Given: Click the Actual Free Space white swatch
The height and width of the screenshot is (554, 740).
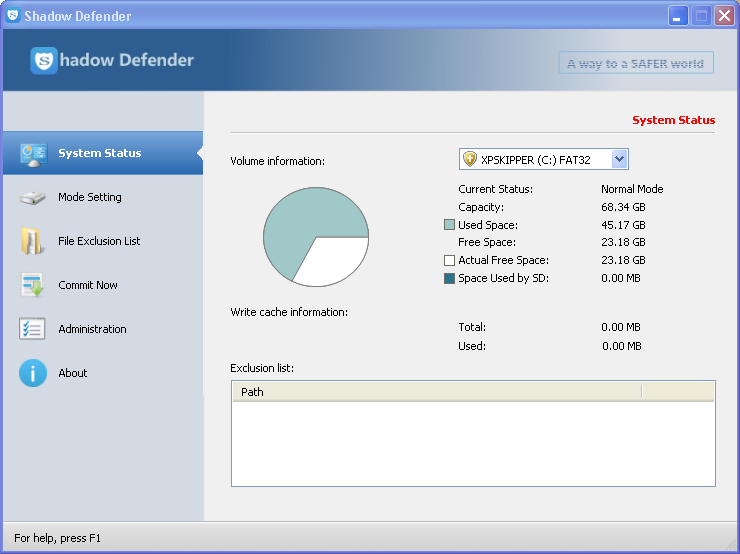Looking at the screenshot, I should [x=449, y=260].
